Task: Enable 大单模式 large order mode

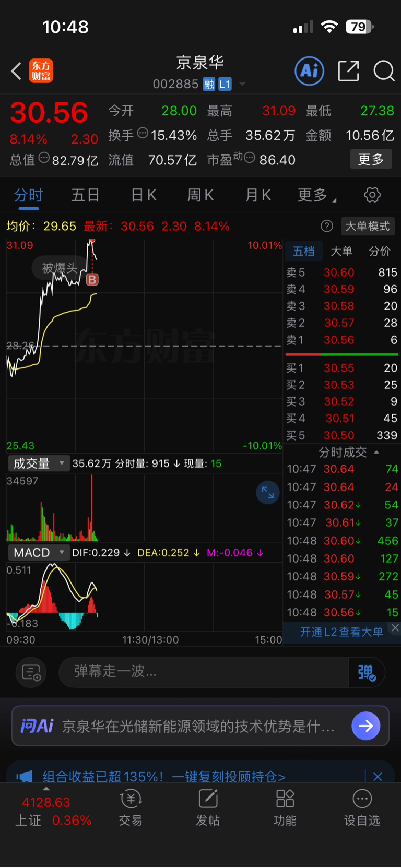Action: (x=368, y=226)
